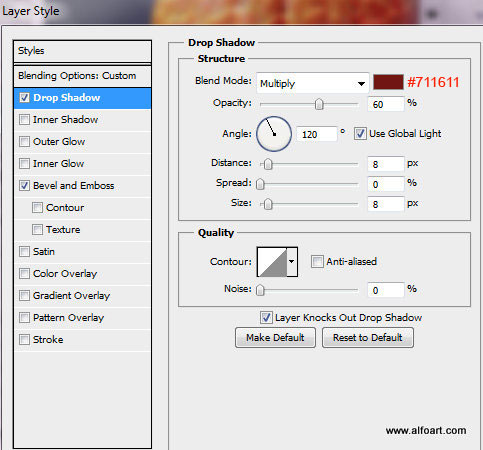Open the Gradient Overlay settings row

[x=83, y=296]
